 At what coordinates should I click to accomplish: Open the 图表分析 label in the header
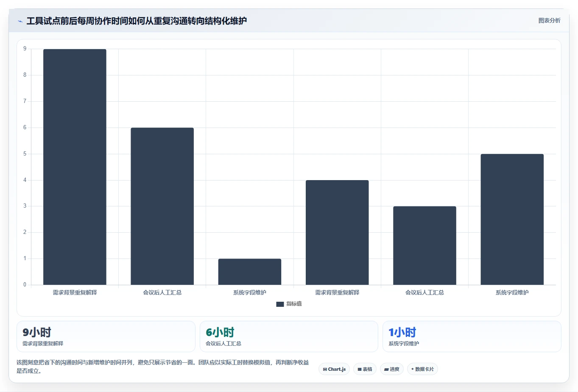tap(549, 20)
